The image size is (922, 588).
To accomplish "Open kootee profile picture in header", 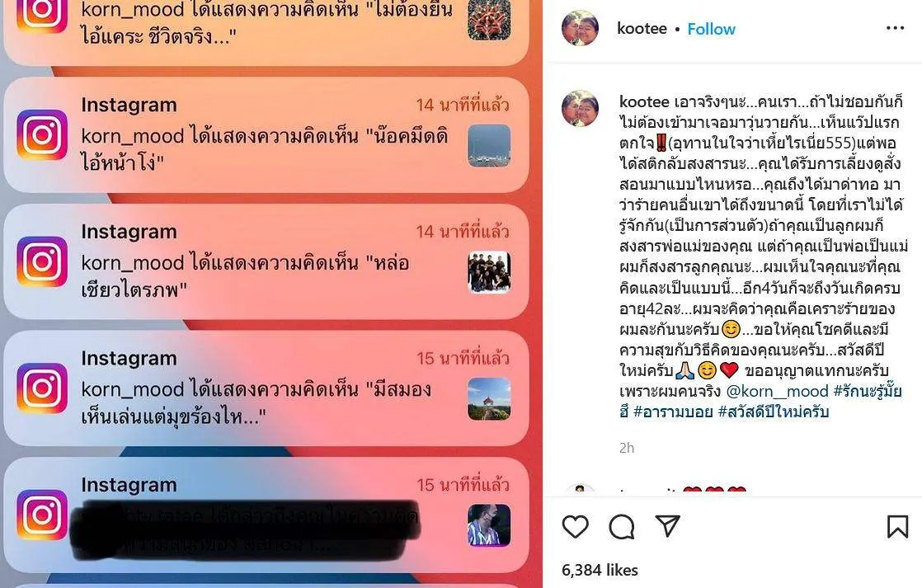I will pos(581,28).
